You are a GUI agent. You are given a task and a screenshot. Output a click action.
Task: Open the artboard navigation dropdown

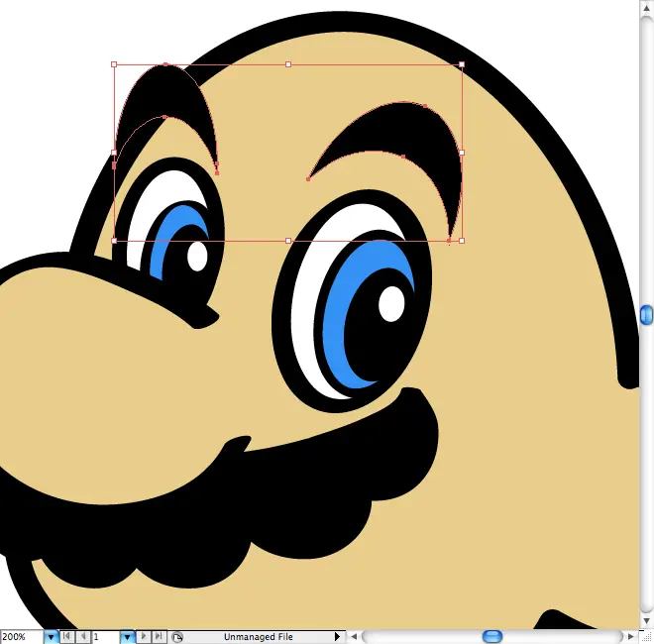127,637
